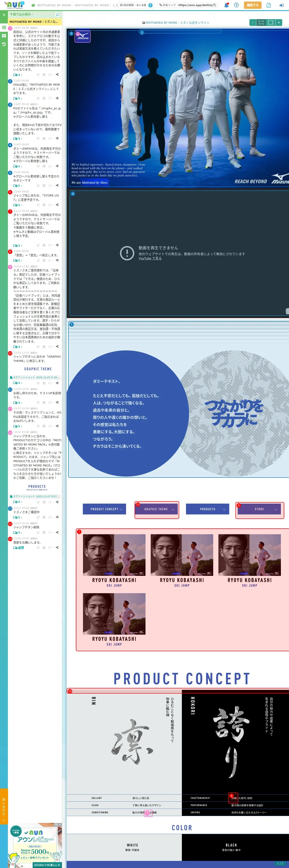Check the outlined checkbox on comment 6

coord(38,205)
